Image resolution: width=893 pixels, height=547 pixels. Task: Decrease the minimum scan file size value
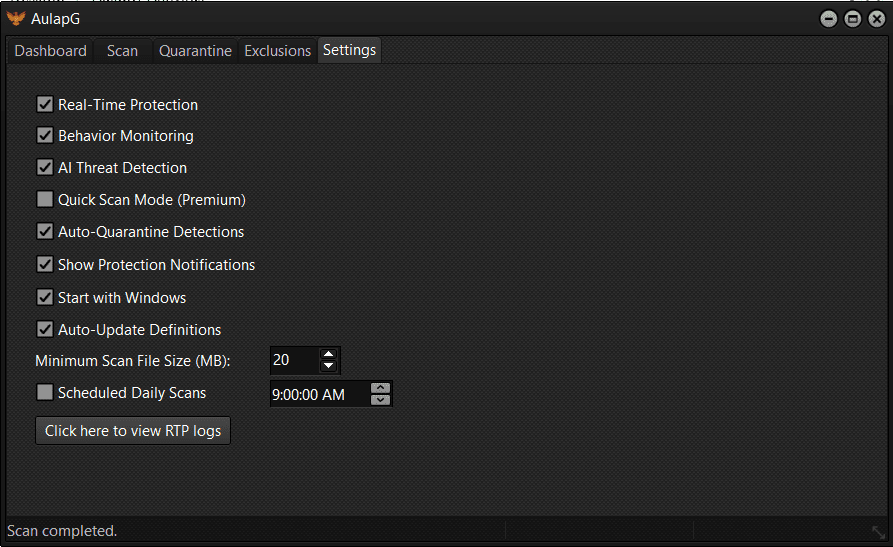coord(328,366)
